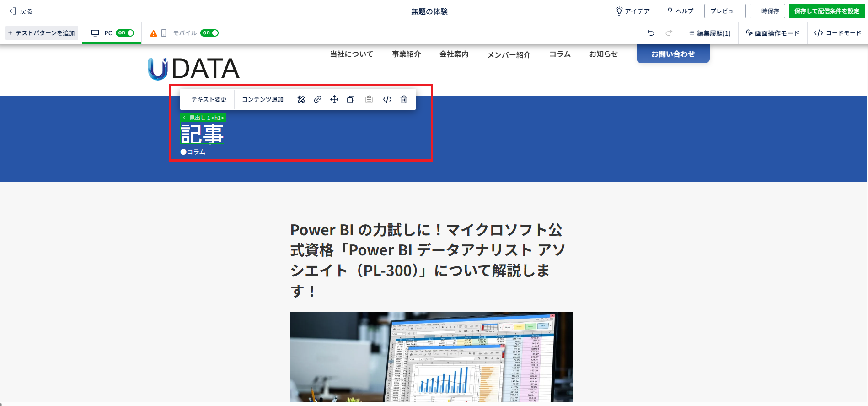
Task: Click the link icon in floating toolbar
Action: [317, 99]
